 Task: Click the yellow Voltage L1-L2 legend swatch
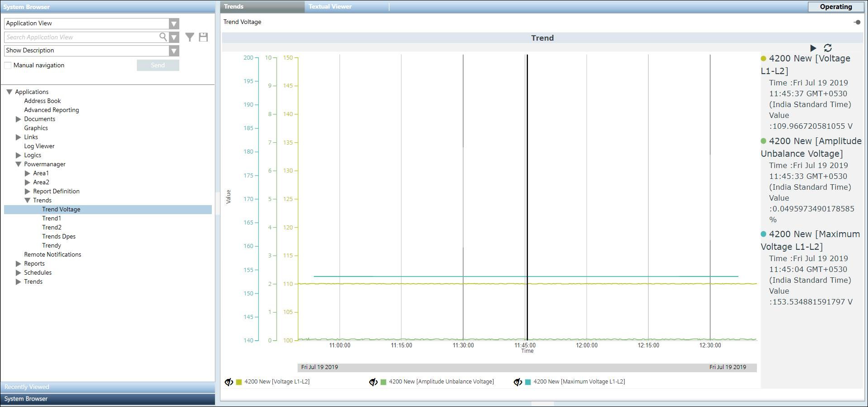point(239,382)
